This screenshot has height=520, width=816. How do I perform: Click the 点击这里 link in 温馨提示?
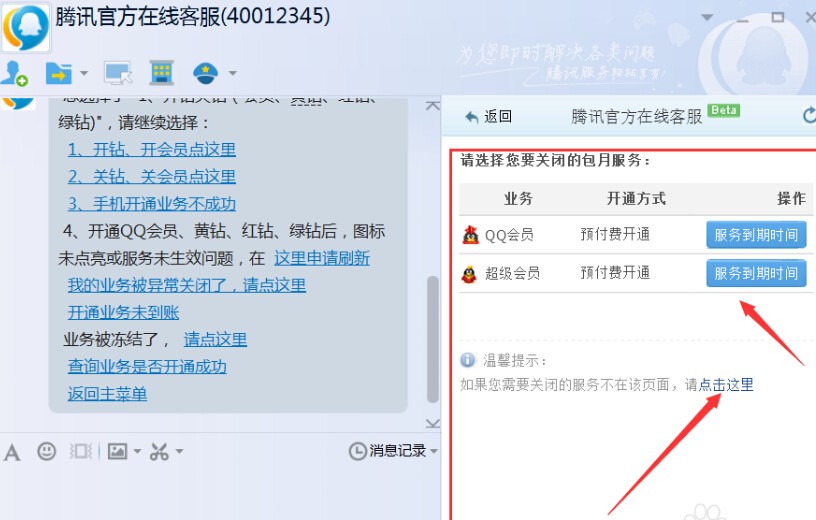(726, 385)
